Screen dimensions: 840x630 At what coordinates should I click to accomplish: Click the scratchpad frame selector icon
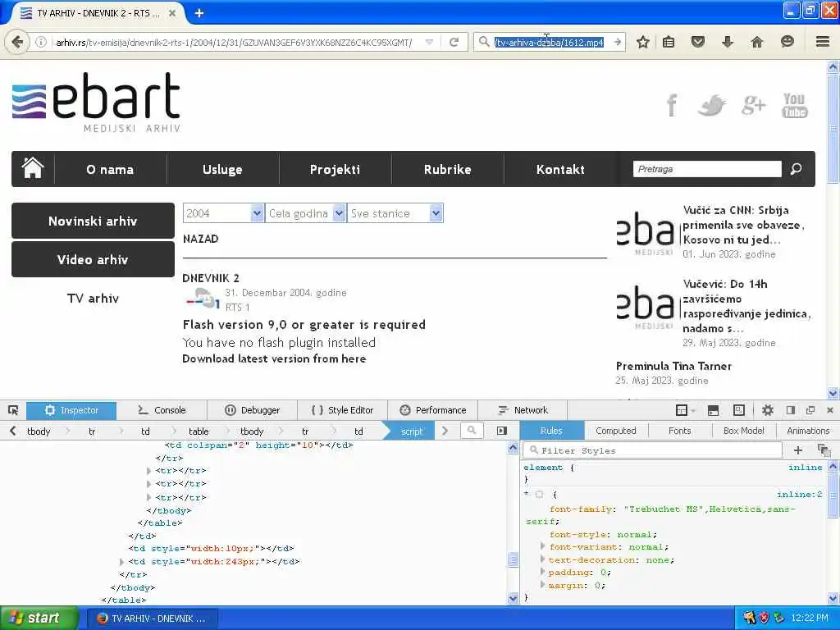(682, 410)
